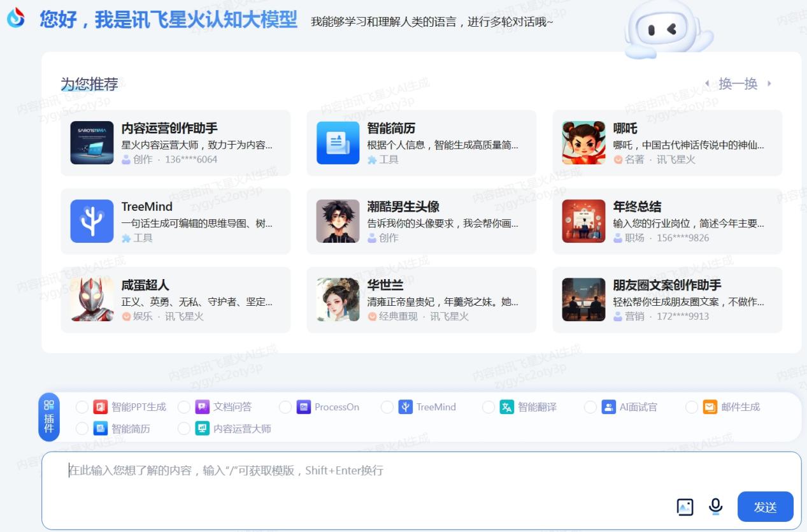Click the TreeMind recommended card title
Screen dimensions: 807x532
(147, 207)
